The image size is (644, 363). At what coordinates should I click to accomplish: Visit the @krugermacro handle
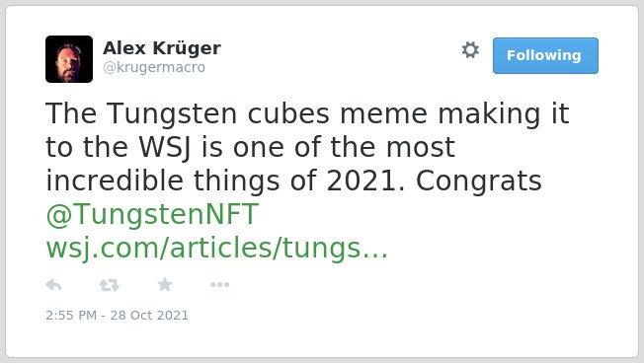(x=154, y=67)
